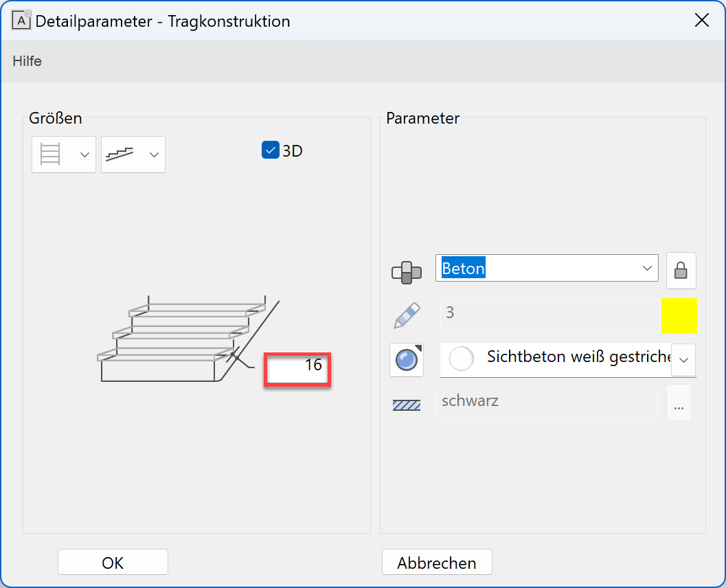The image size is (726, 588).
Task: Cancel the dialog via Abbrechen
Action: [x=437, y=562]
